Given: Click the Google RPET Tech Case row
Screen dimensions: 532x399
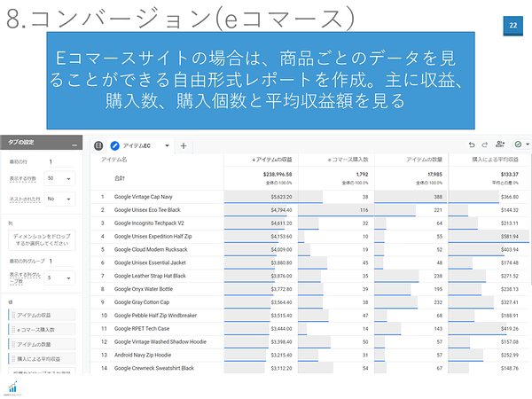Looking at the screenshot, I should pyautogui.click(x=309, y=329).
